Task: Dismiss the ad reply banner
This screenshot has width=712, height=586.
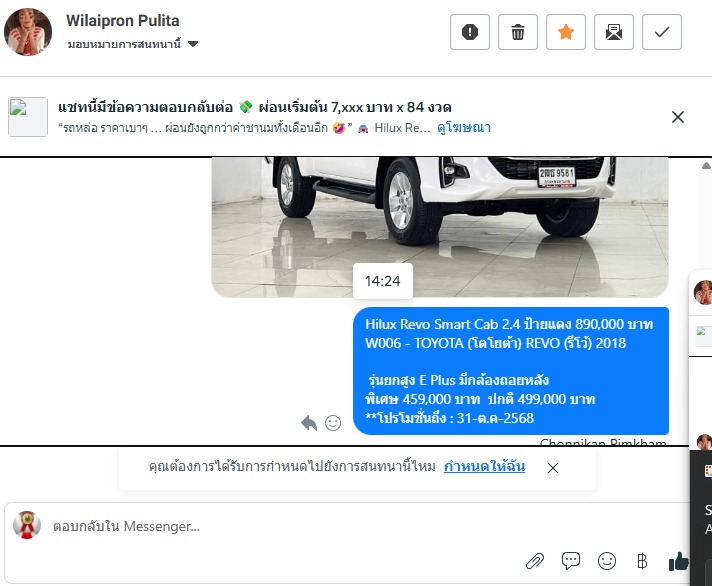Action: click(x=677, y=117)
